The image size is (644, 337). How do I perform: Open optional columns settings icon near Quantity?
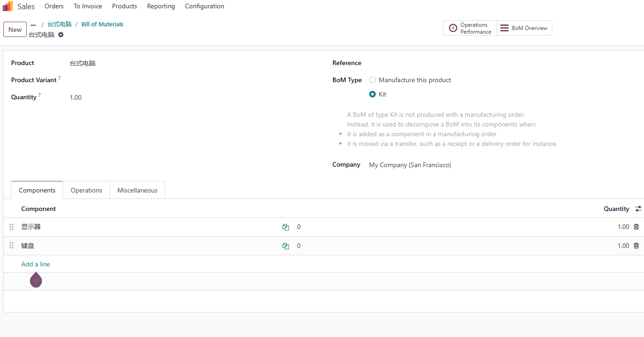click(638, 209)
